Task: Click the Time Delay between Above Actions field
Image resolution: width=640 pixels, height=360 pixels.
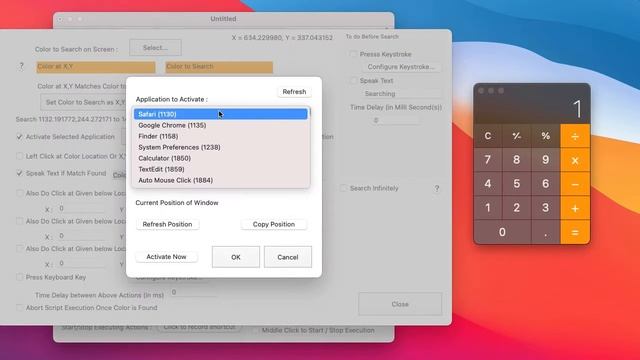Action: click(194, 292)
